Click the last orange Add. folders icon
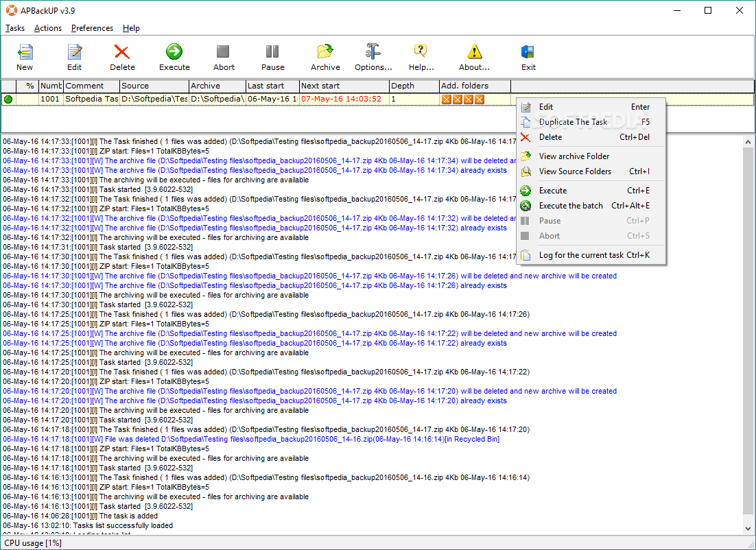This screenshot has width=756, height=550. (480, 99)
